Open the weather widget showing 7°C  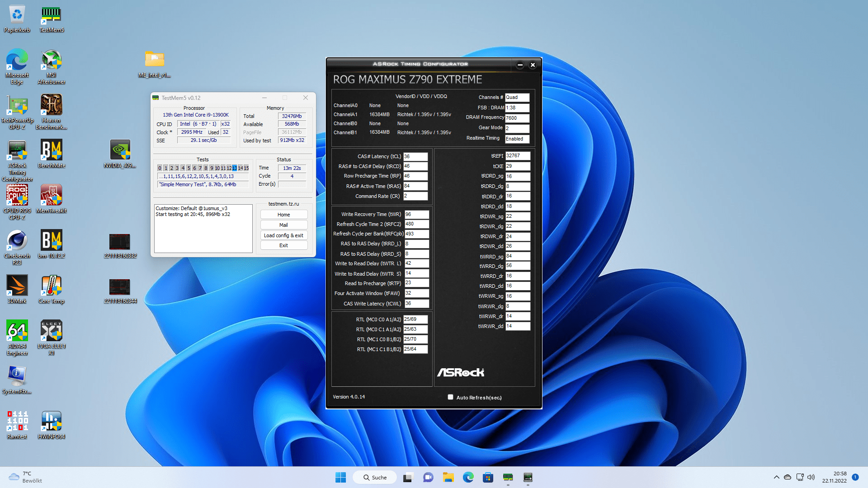point(26,477)
